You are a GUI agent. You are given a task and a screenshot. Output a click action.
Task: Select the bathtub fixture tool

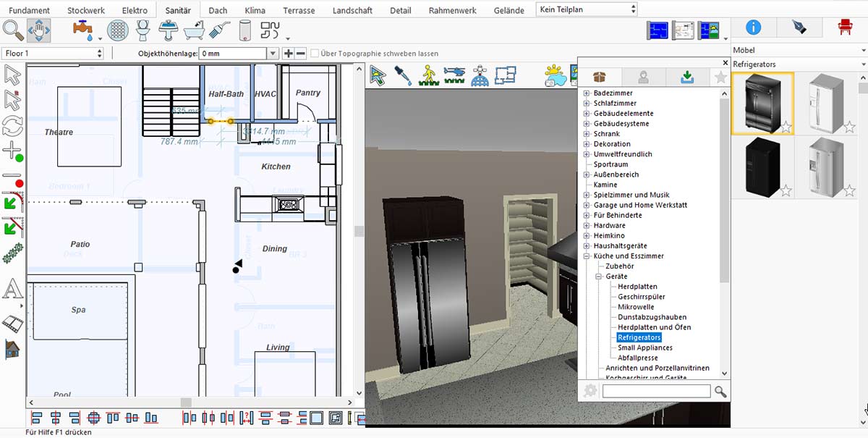pos(194,30)
